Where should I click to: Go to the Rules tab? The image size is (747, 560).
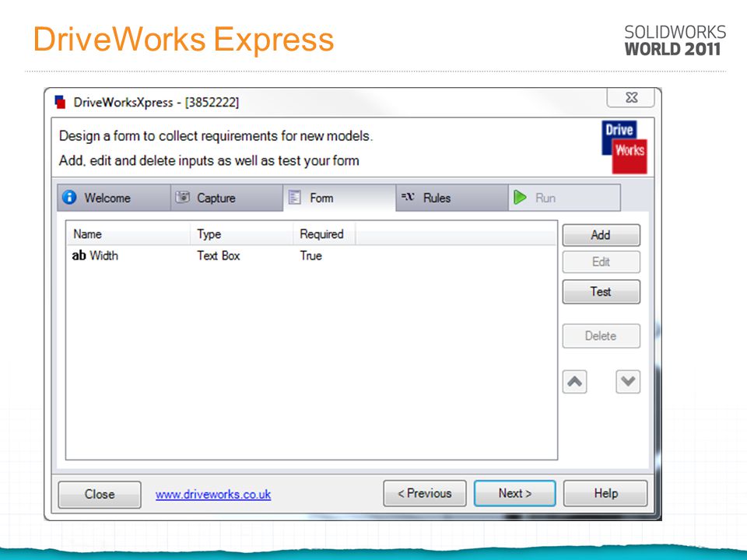(x=452, y=198)
